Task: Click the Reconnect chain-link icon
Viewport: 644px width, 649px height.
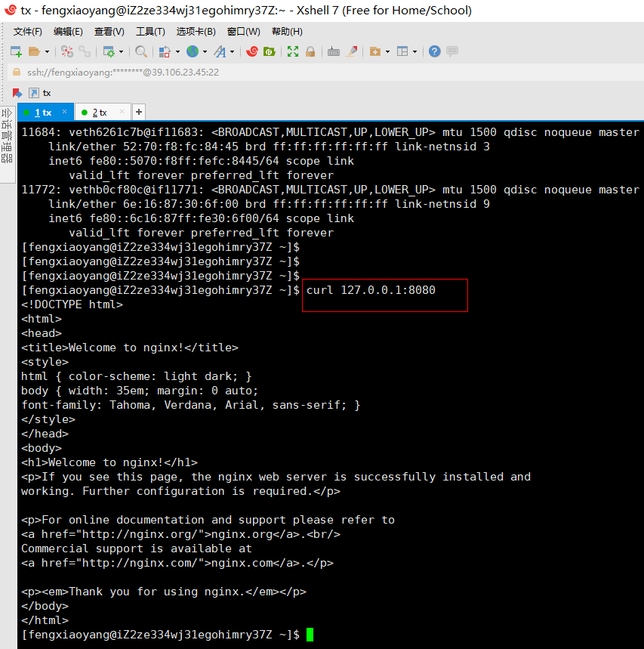Action: click(85, 51)
